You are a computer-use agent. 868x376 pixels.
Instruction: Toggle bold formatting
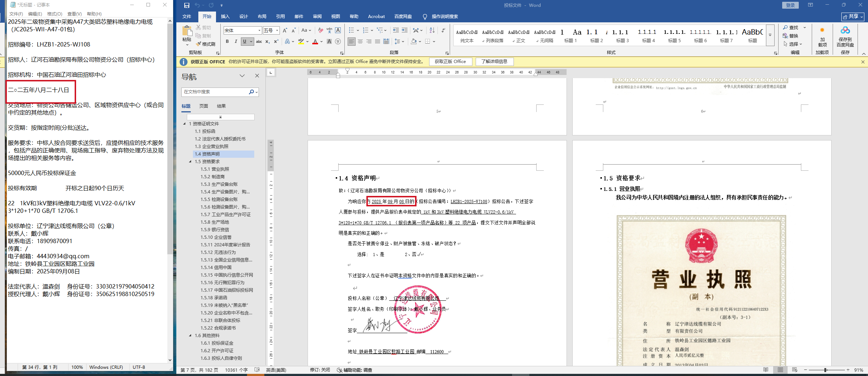[x=227, y=41]
